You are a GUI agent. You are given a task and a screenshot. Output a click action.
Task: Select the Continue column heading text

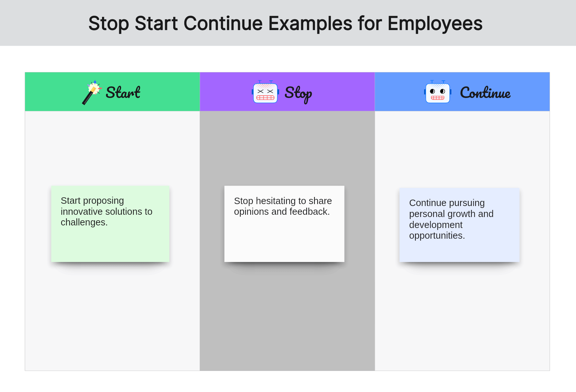tap(485, 93)
